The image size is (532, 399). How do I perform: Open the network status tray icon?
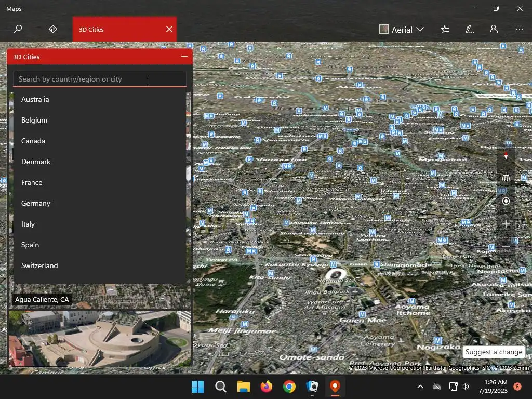pos(453,387)
